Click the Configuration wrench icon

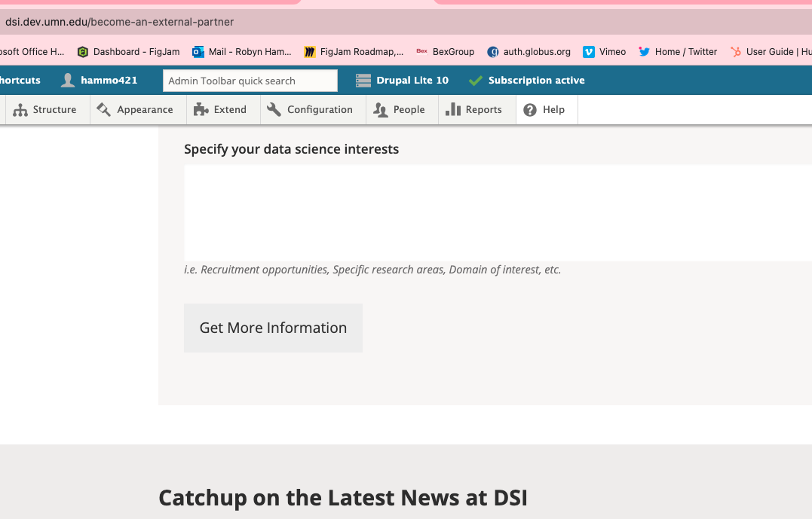[x=274, y=110]
